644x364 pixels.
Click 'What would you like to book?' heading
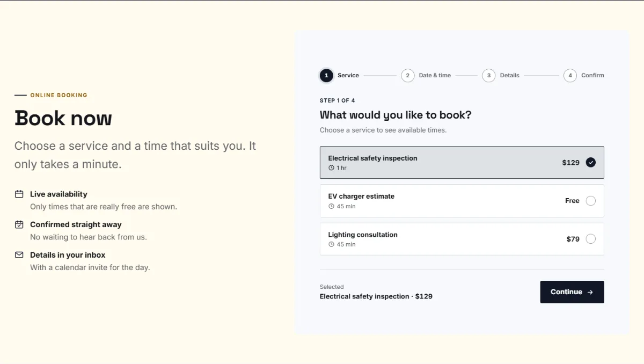(396, 115)
